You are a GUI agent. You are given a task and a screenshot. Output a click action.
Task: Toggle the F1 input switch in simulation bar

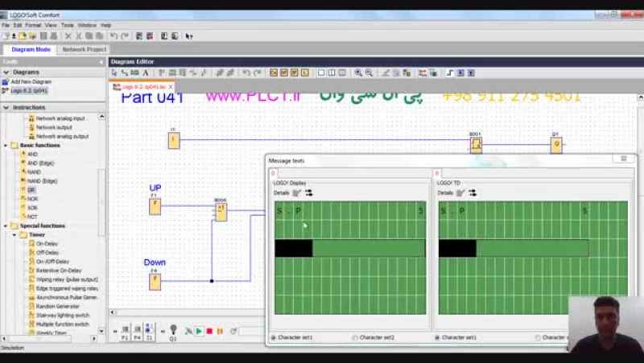pos(126,332)
